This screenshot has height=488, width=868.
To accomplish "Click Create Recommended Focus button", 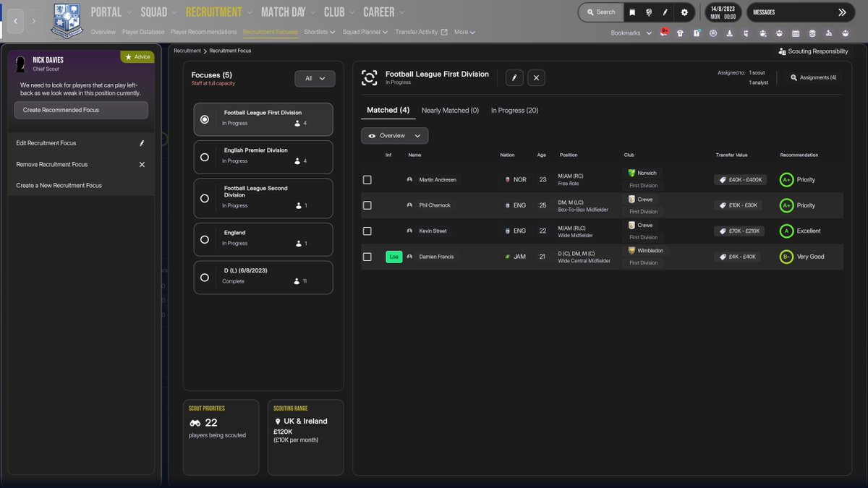I will click(81, 110).
